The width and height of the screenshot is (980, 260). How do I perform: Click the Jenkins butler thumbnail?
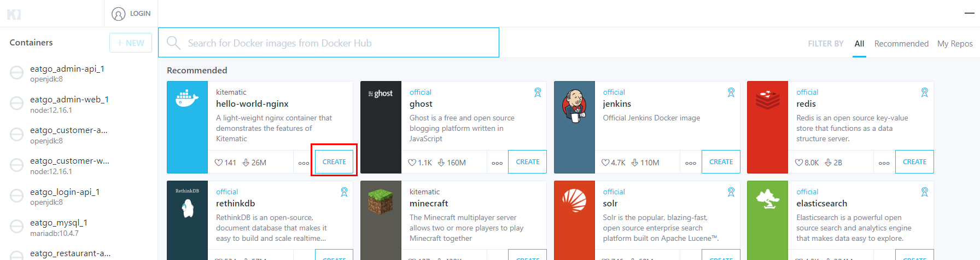point(574,127)
